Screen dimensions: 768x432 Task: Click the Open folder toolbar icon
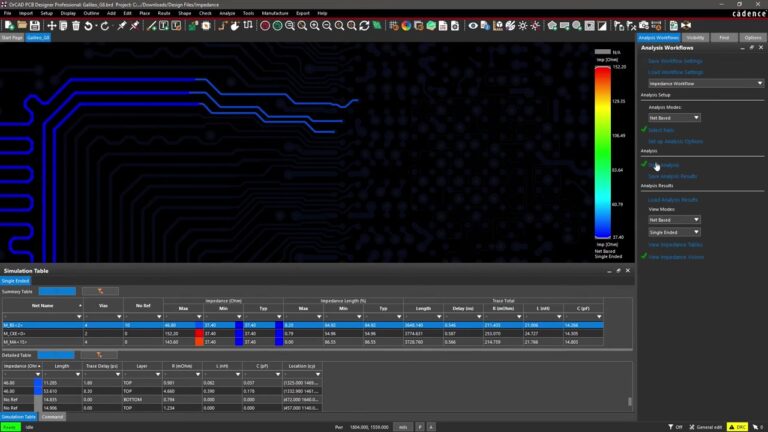tap(22, 25)
